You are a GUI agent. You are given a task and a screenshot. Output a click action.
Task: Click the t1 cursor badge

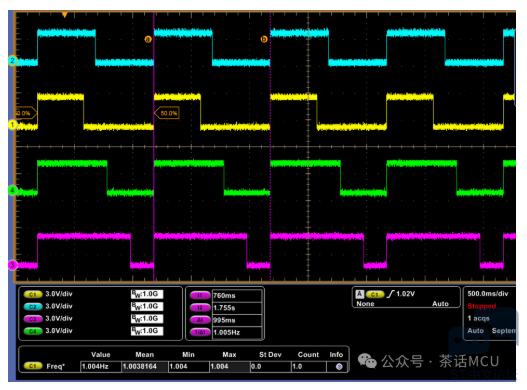coord(200,296)
